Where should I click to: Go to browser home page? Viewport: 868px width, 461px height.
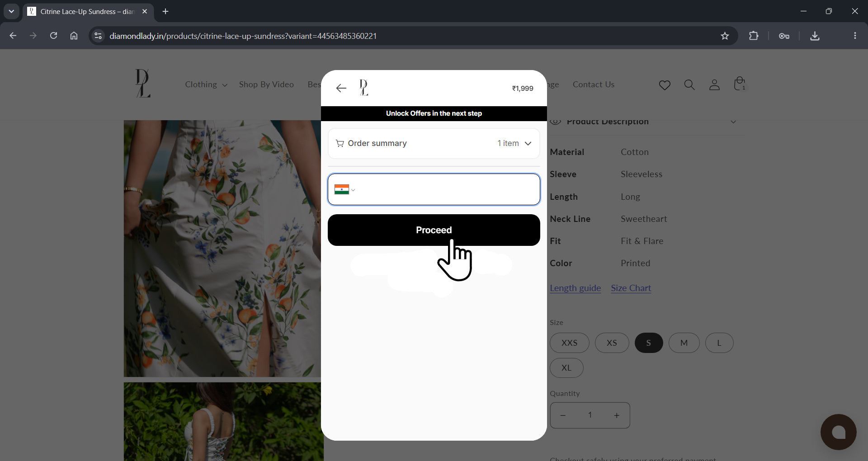point(74,36)
